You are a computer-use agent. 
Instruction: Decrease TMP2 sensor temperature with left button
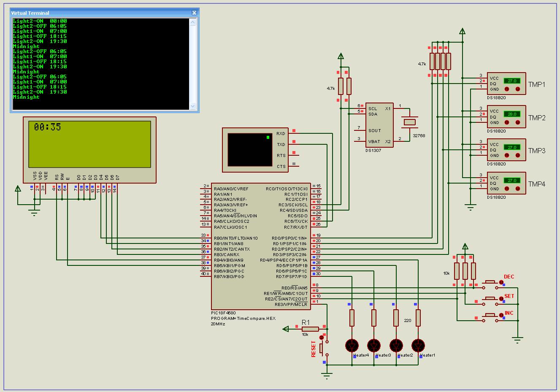click(x=506, y=122)
